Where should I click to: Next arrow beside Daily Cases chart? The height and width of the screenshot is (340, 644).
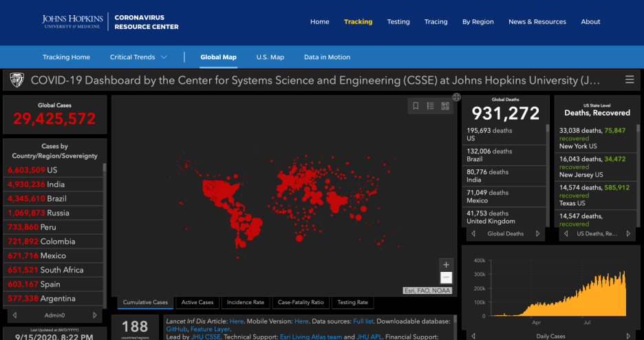(x=628, y=337)
